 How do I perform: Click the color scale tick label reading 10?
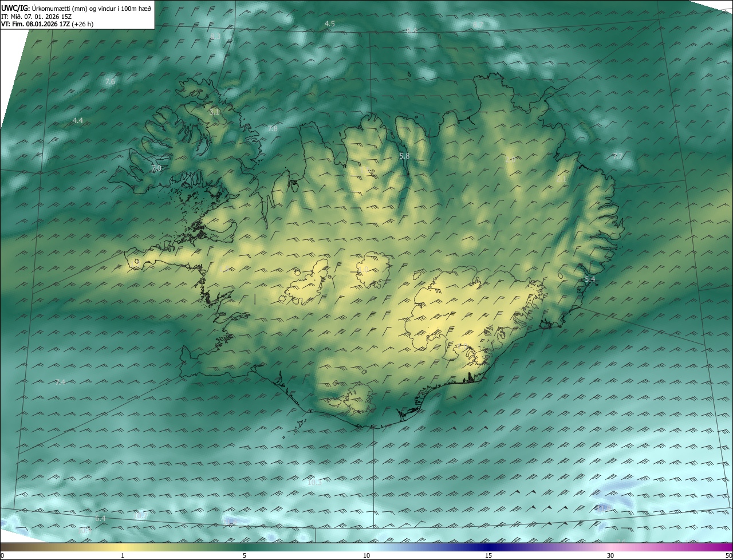(x=366, y=555)
